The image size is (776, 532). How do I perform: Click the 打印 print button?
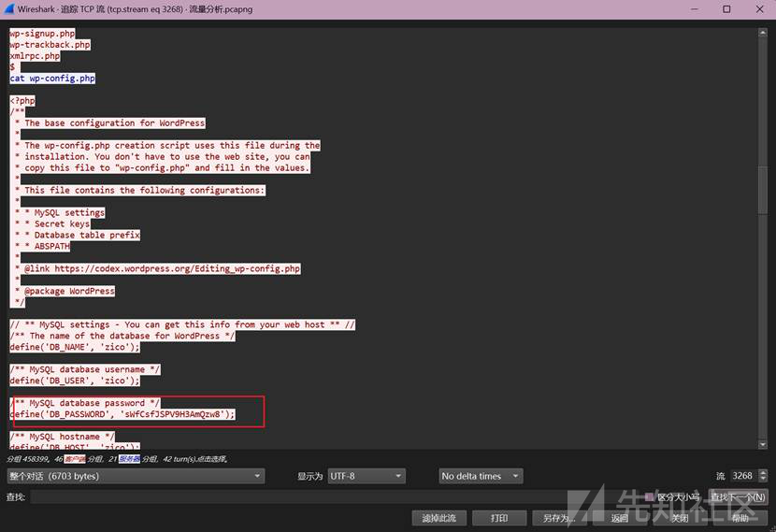(x=499, y=518)
